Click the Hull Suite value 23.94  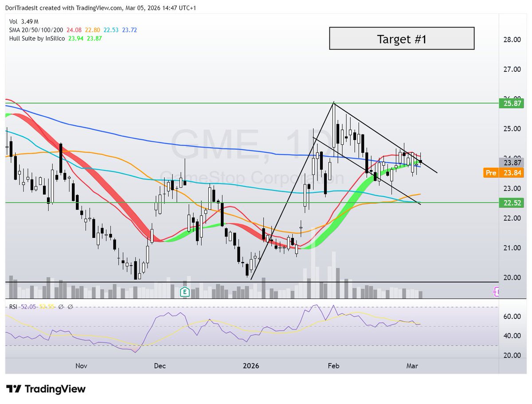click(77, 38)
